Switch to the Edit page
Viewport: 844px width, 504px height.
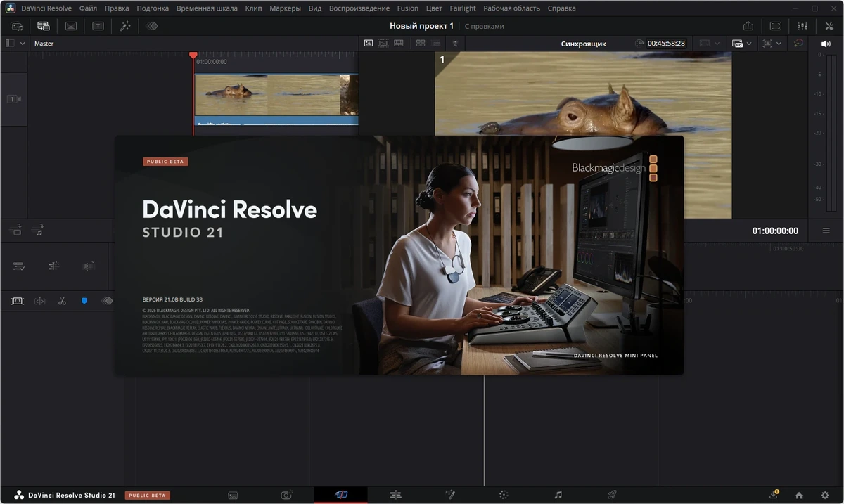(395, 495)
